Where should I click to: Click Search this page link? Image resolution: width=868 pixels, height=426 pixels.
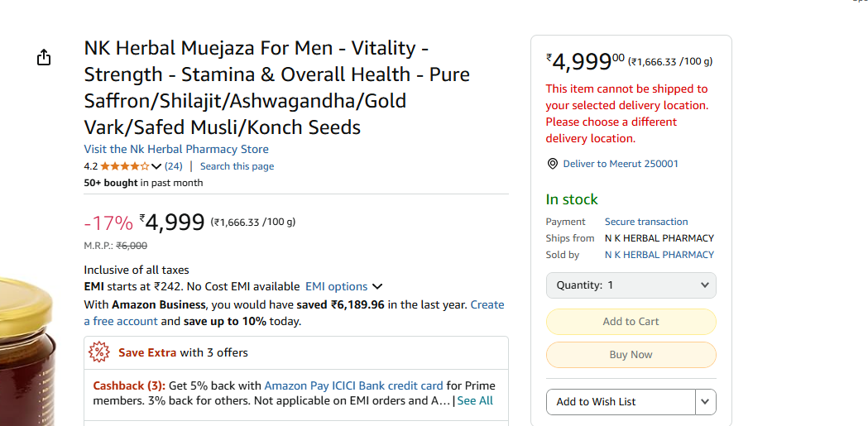coord(237,166)
